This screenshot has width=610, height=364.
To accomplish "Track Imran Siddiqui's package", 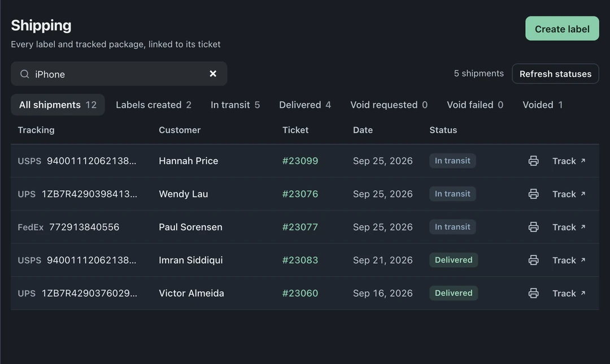I will (569, 260).
